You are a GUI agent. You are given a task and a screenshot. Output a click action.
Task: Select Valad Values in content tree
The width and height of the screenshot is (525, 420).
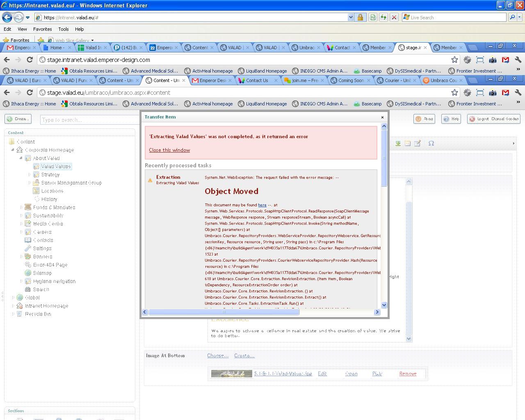click(x=56, y=167)
